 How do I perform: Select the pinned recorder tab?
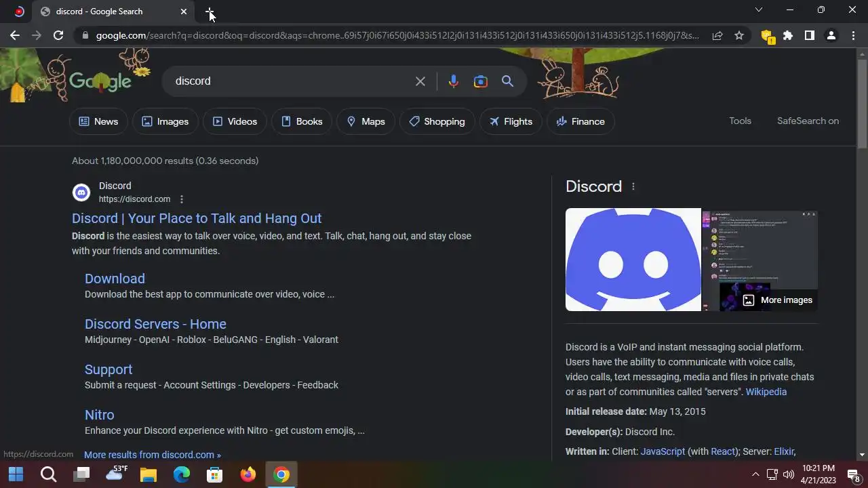[20, 12]
